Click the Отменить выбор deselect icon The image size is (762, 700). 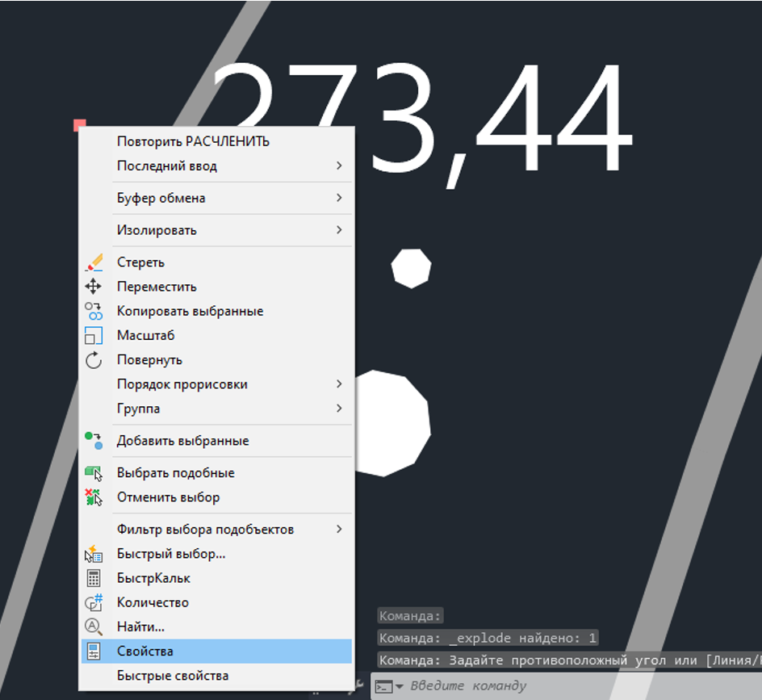point(94,497)
